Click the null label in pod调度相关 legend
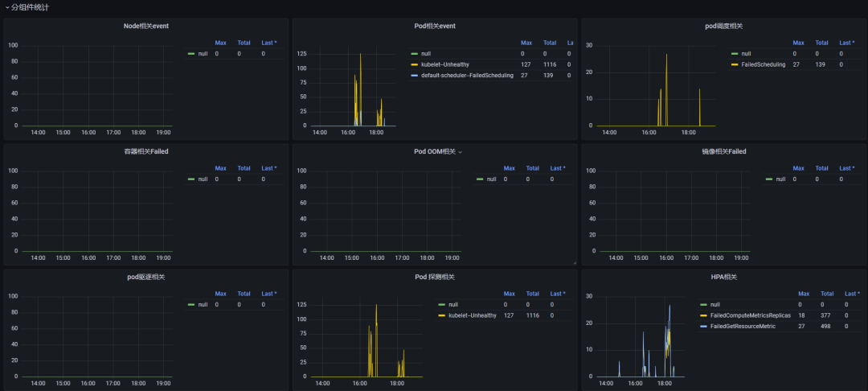Screen dimensions: 868x391 [x=746, y=54]
